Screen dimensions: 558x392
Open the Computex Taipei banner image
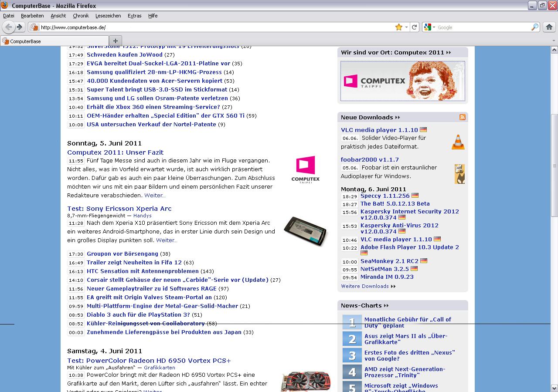pyautogui.click(x=403, y=81)
